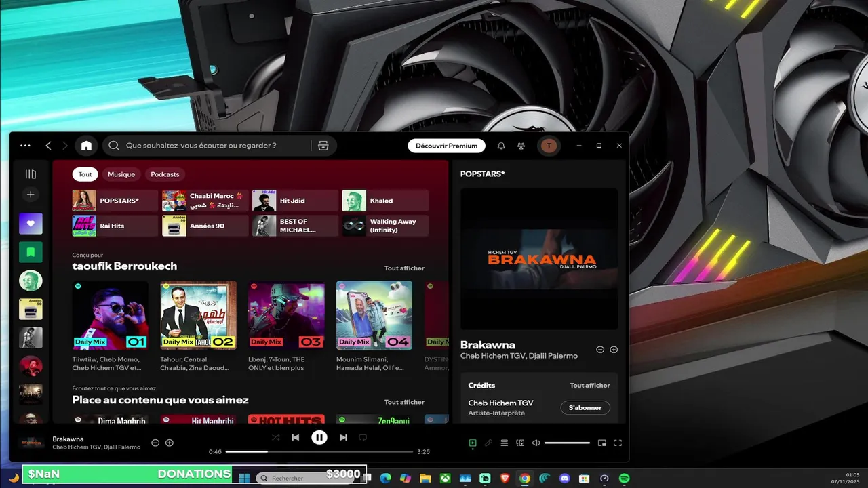Open the Brakawna video thumbnail
Image resolution: width=868 pixels, height=488 pixels.
coord(539,259)
